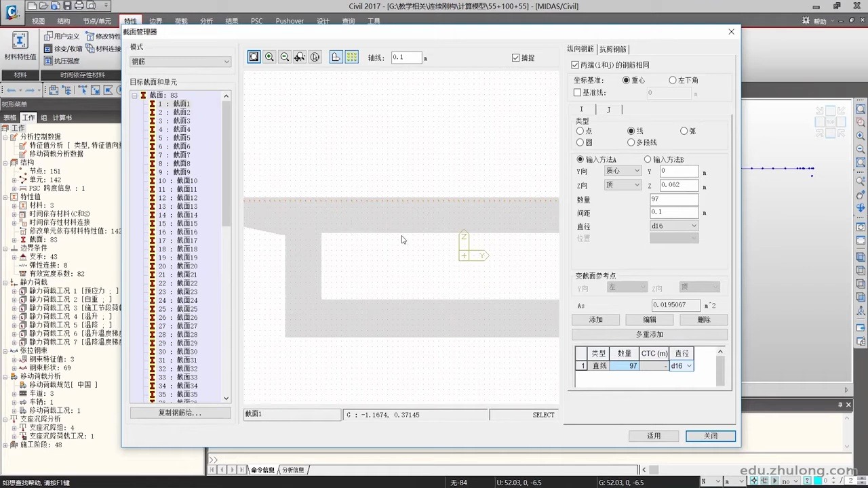The height and width of the screenshot is (488, 868).
Task: Choose the 多段线 type radio button
Action: tap(631, 143)
